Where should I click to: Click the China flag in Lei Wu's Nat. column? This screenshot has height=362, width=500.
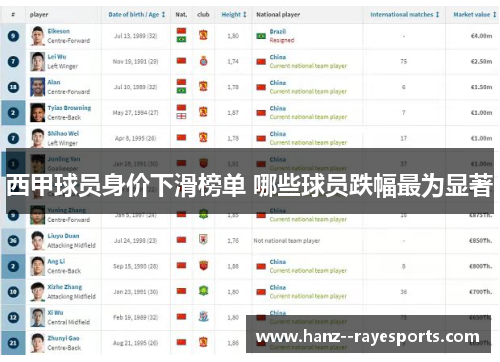click(181, 61)
